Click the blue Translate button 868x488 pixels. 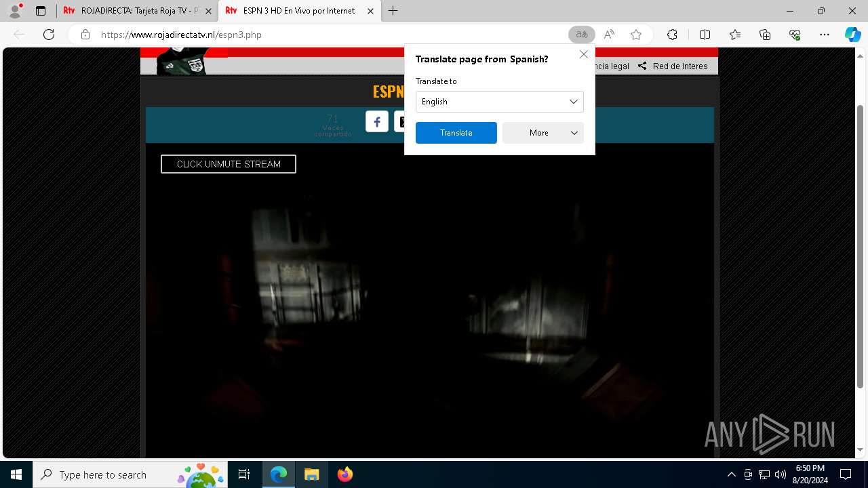456,133
